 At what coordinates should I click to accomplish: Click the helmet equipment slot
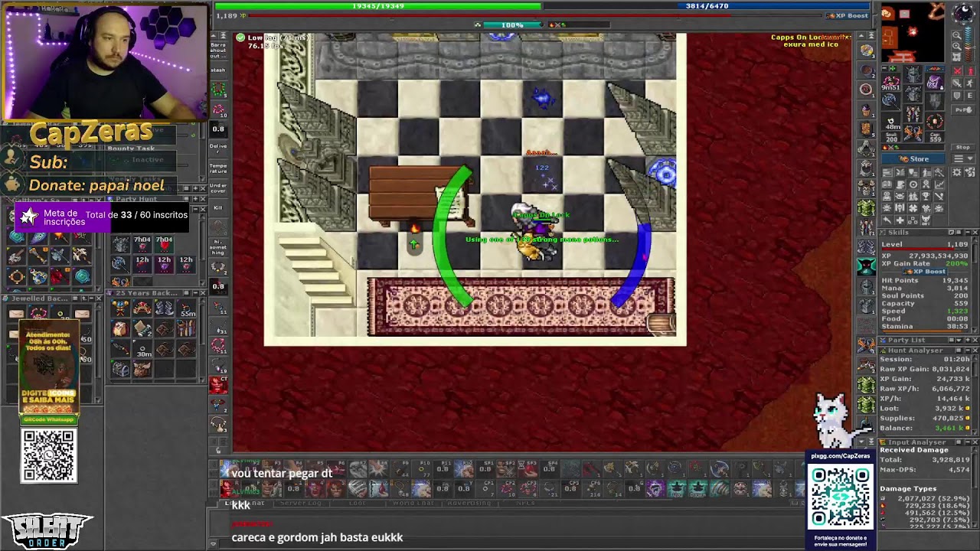[913, 74]
